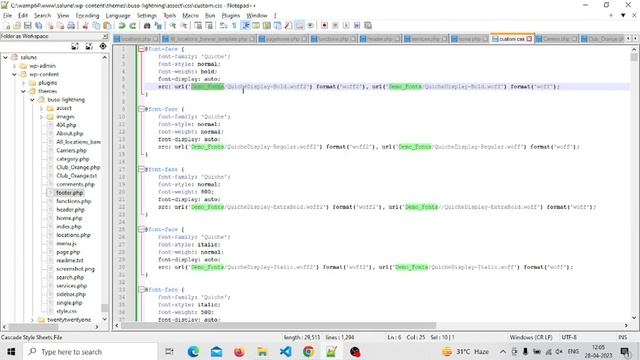Click the Paste clipboard icon
Screen dimensions: 640x360
tap(107, 26)
